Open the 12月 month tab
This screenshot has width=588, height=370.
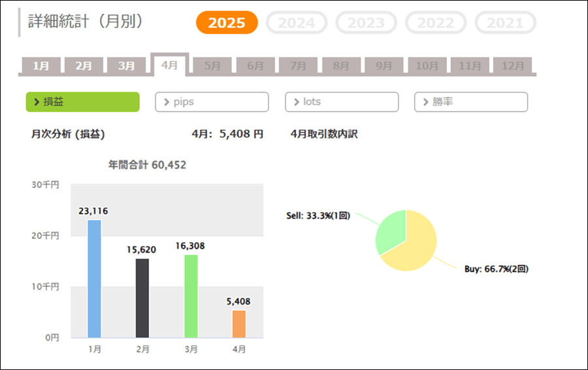coord(513,65)
